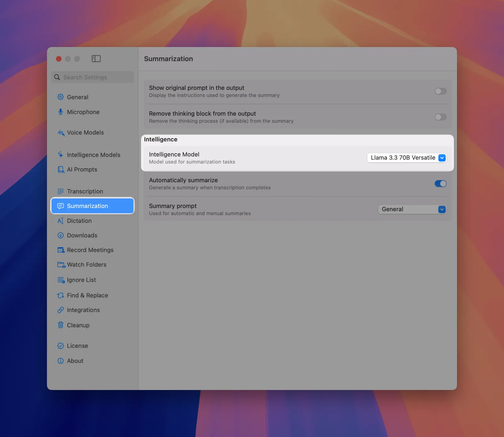Open Dictation settings
Image resolution: width=504 pixels, height=437 pixels.
tap(92, 221)
